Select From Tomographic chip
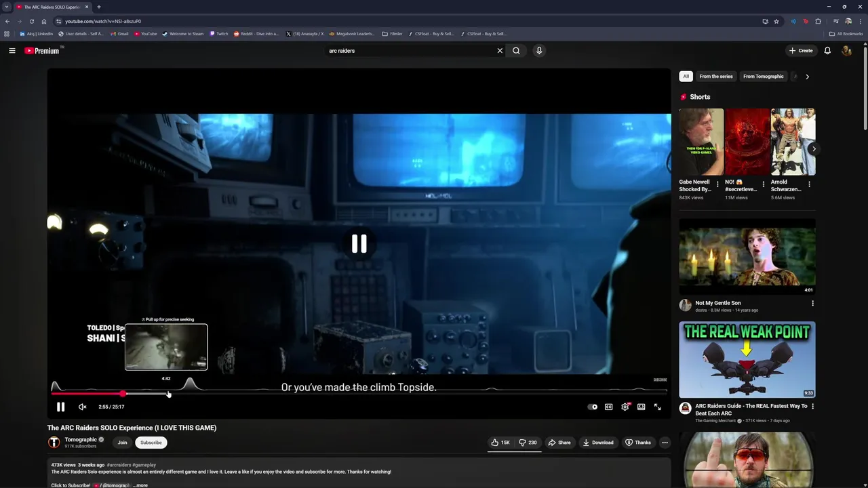The width and height of the screenshot is (868, 488). (763, 77)
